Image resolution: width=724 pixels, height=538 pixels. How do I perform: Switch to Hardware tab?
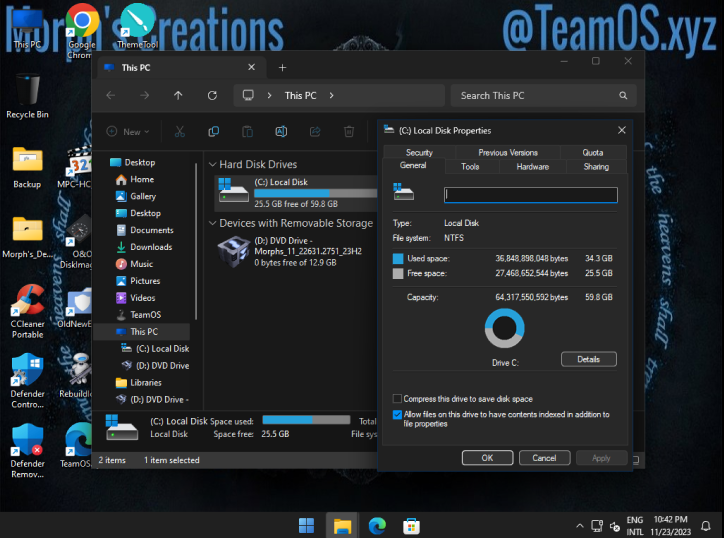532,167
